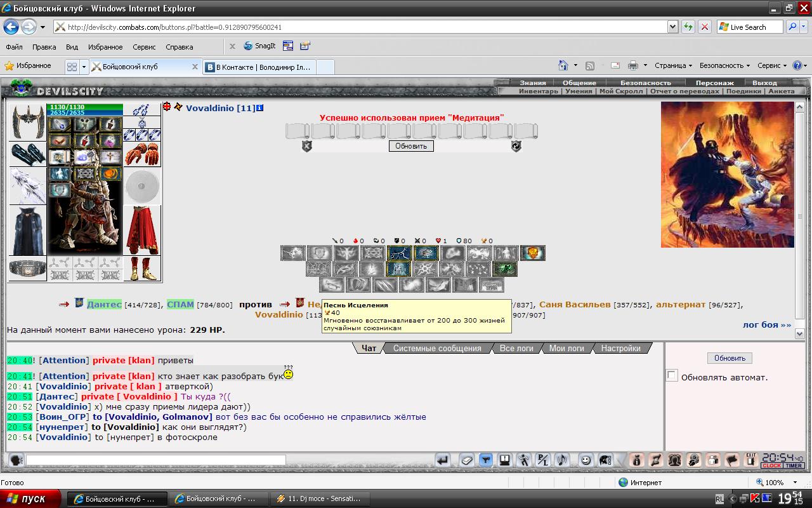Open the Файл menu
This screenshot has height=508, width=812.
[x=14, y=47]
